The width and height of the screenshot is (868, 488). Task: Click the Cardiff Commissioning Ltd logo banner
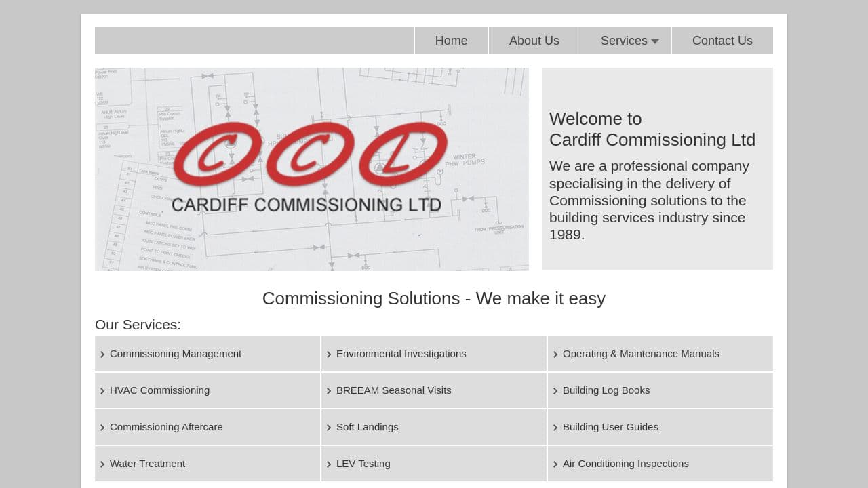[x=312, y=169]
